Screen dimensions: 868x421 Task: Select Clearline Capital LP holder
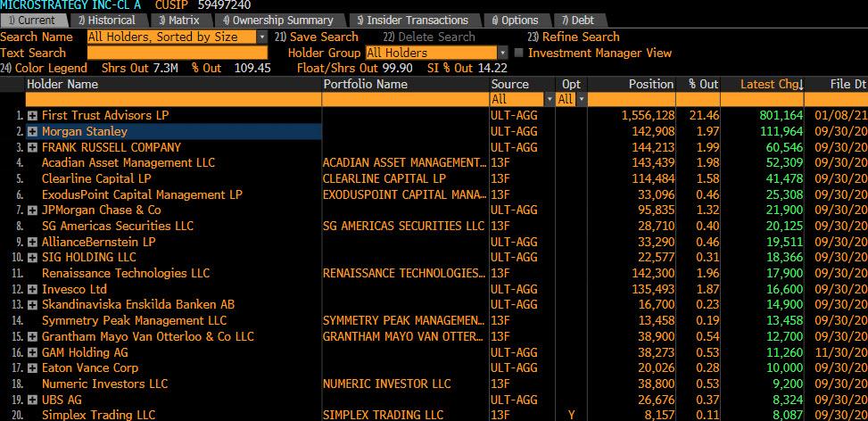click(x=96, y=178)
